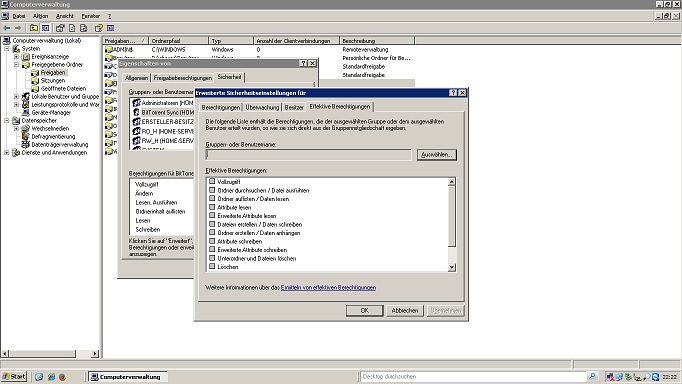The width and height of the screenshot is (682, 384).
Task: Click the Windows Start button
Action: coord(14,377)
